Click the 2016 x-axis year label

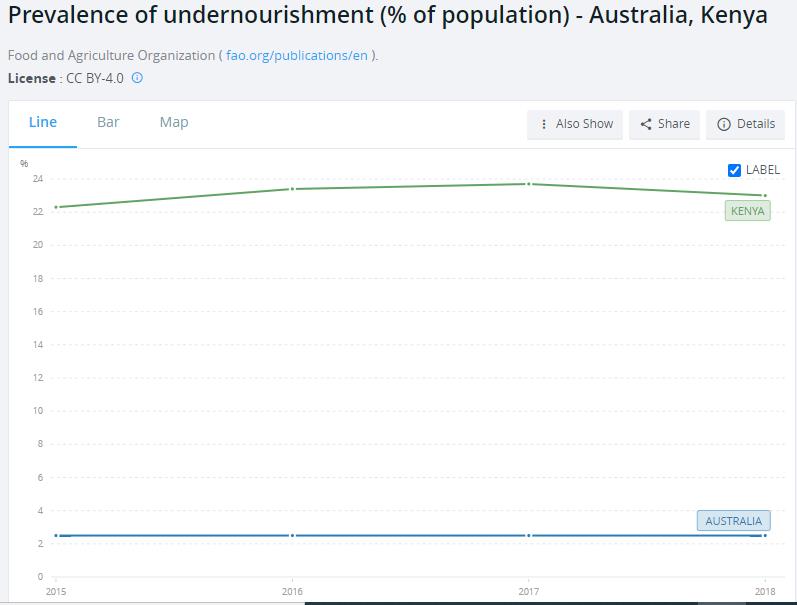(x=292, y=592)
